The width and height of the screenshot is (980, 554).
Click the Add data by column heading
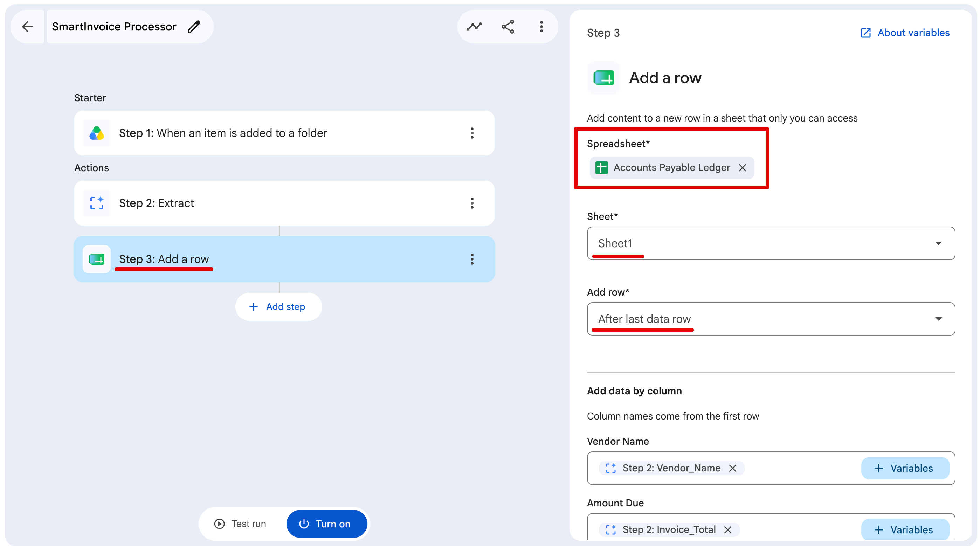point(634,391)
